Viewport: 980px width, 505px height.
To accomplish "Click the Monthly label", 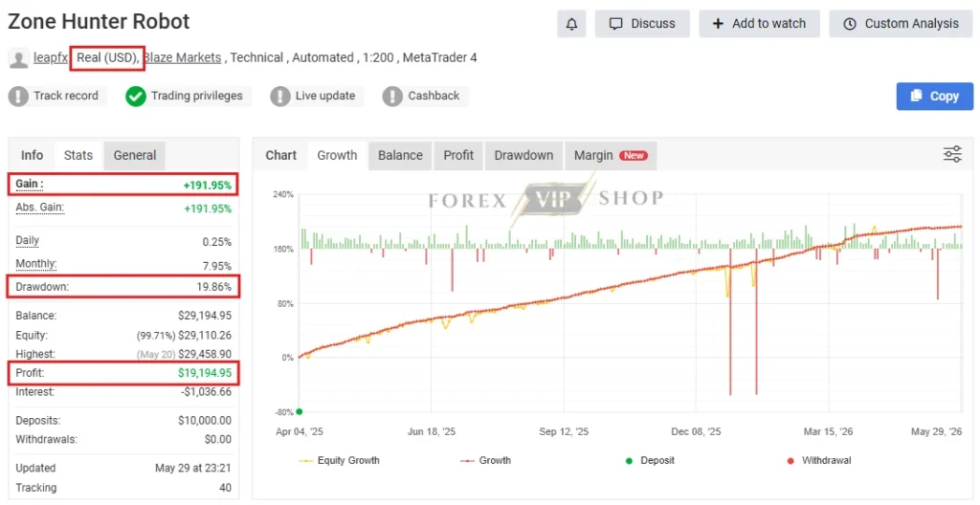I will [x=35, y=263].
